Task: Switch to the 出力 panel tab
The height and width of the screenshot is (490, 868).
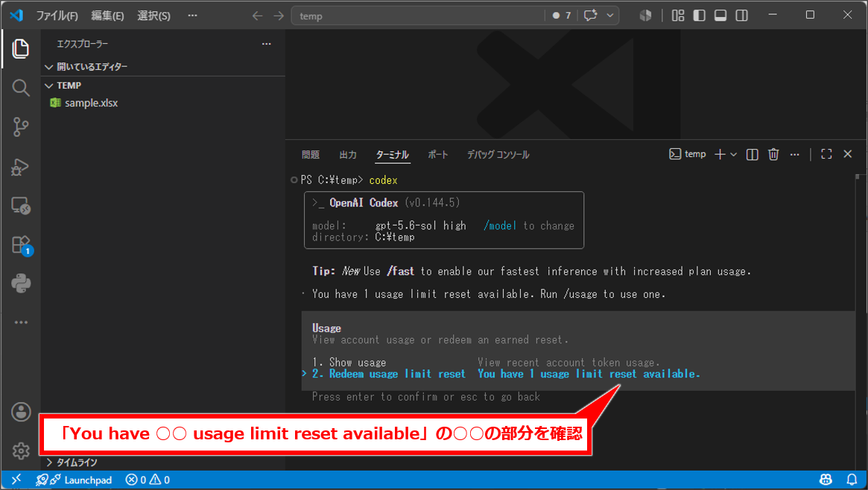Action: [x=348, y=155]
